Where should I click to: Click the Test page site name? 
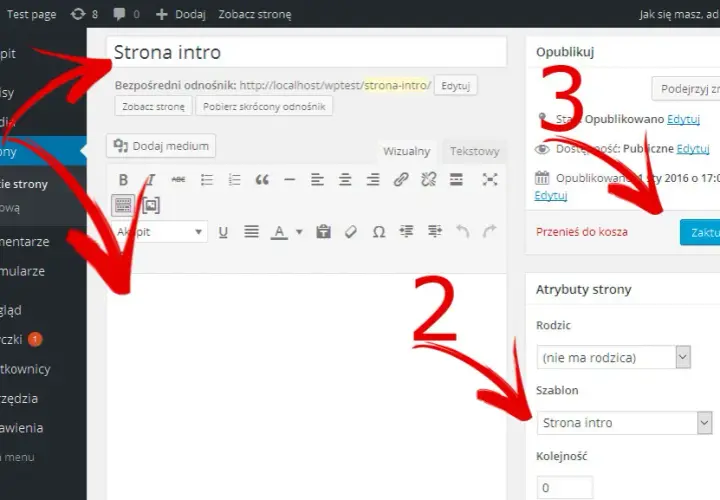pos(31,14)
